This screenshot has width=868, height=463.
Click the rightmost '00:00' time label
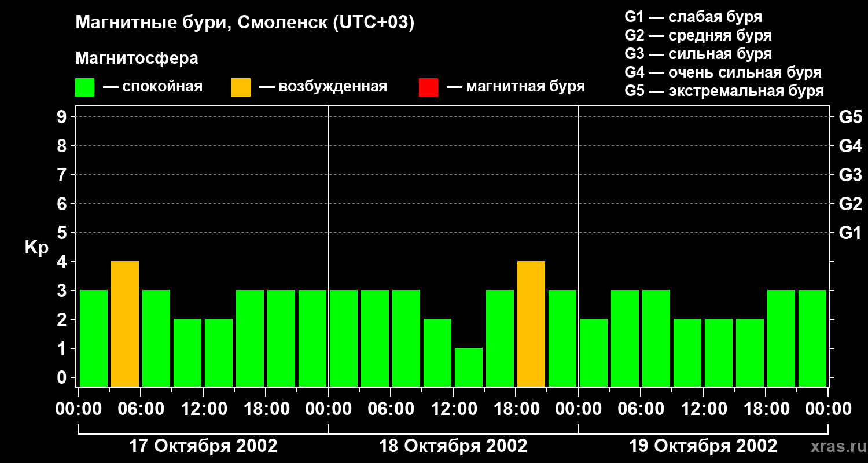coord(828,409)
